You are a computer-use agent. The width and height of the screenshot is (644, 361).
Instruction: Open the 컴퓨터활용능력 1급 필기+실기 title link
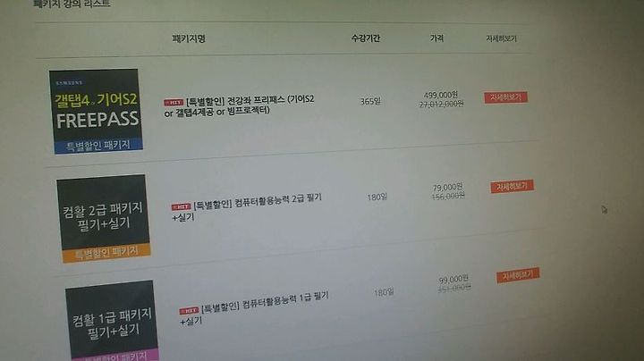pos(254,308)
